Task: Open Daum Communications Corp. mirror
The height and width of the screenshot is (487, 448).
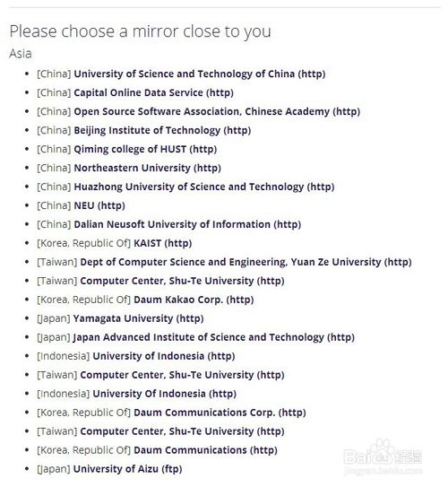Action: pos(220,413)
